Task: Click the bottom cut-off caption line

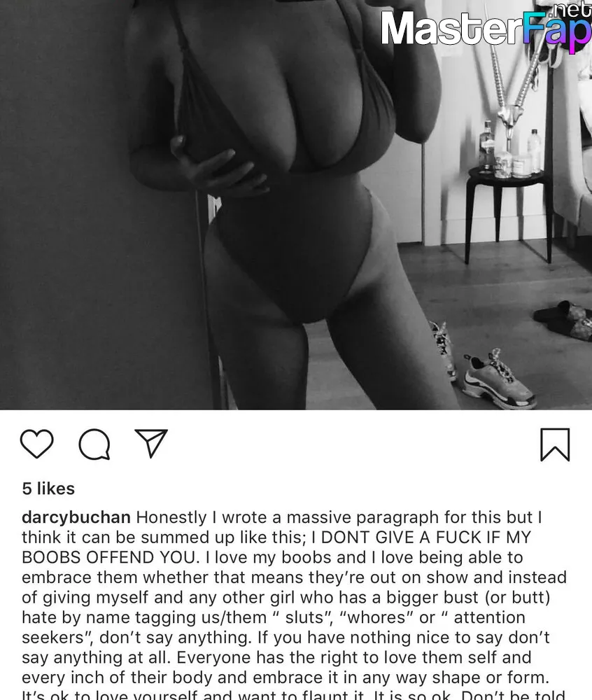Action: [x=293, y=694]
